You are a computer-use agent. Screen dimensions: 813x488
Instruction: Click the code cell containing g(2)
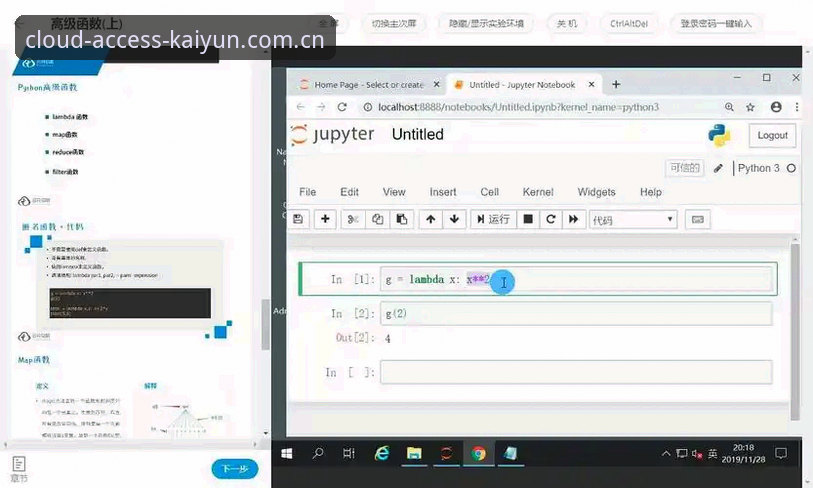tap(577, 314)
